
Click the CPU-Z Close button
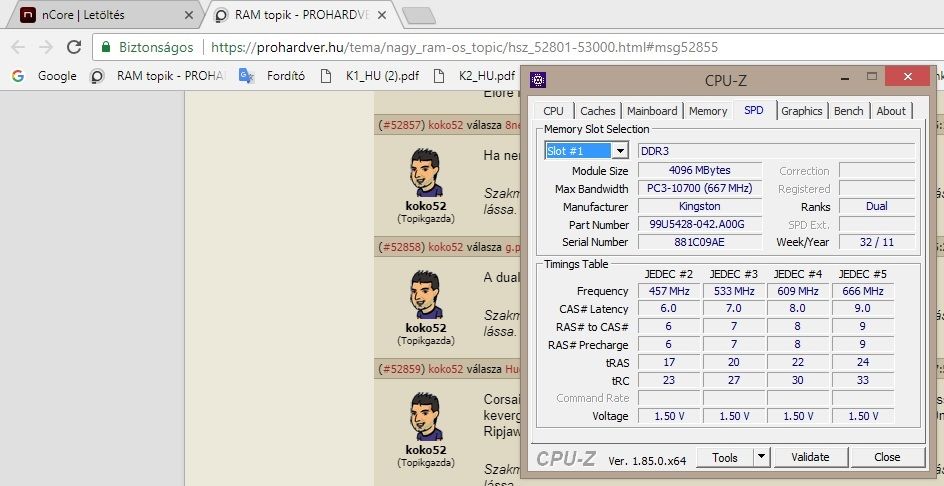coord(887,457)
